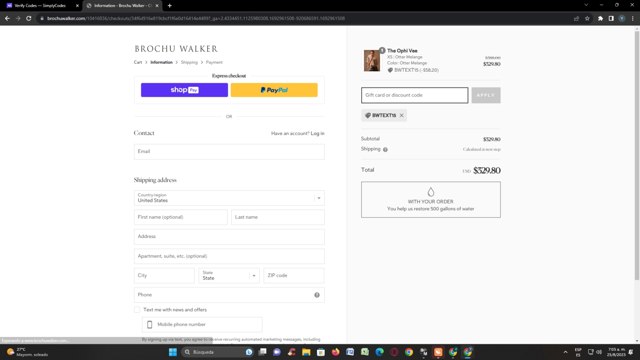Toggle the Chrome side panel icon

pyautogui.click(x=611, y=18)
